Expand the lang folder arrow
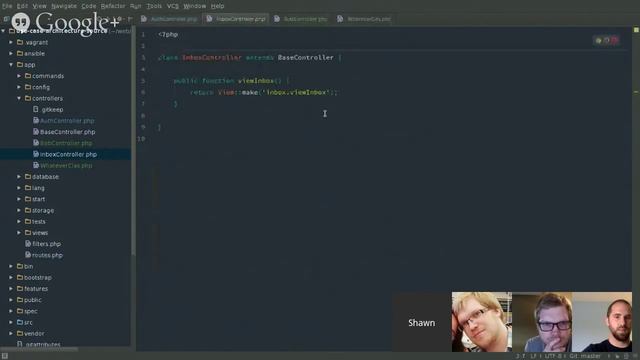640x360 pixels. [19, 188]
